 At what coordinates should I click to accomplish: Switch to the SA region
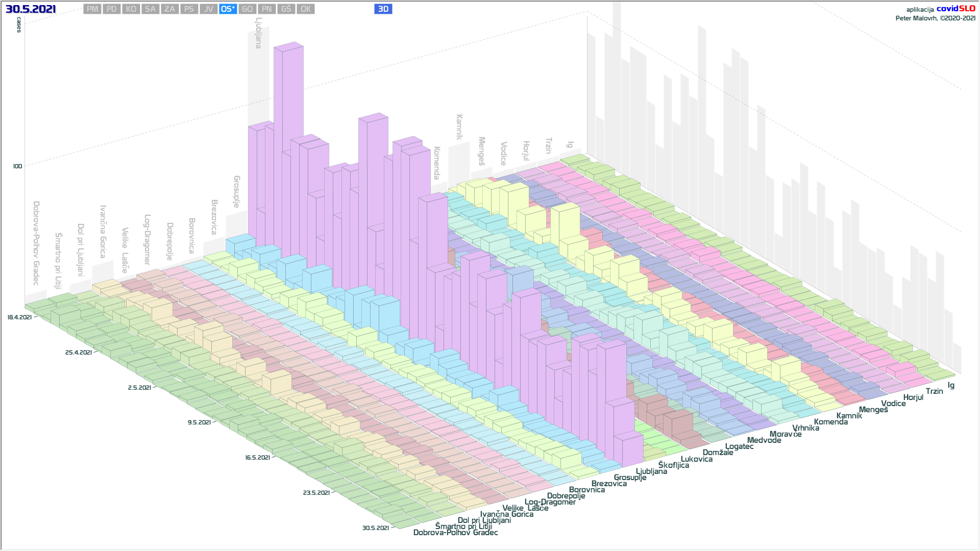[x=150, y=9]
